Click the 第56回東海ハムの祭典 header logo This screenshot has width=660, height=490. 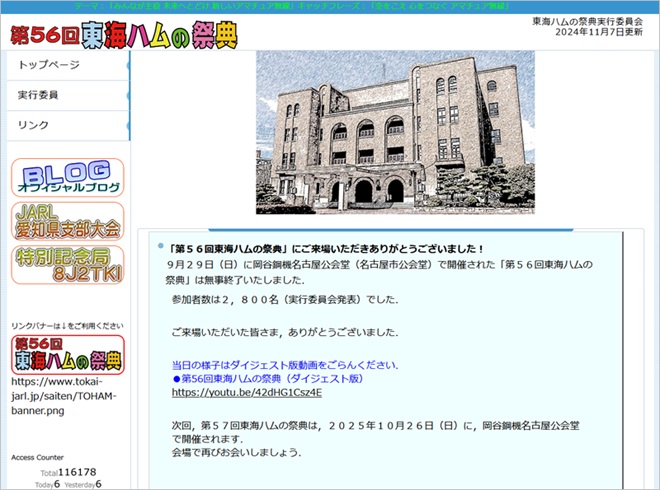coord(124,35)
